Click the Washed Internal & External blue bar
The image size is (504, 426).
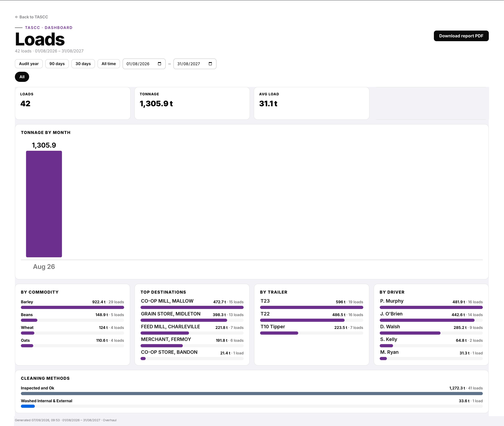click(x=28, y=406)
